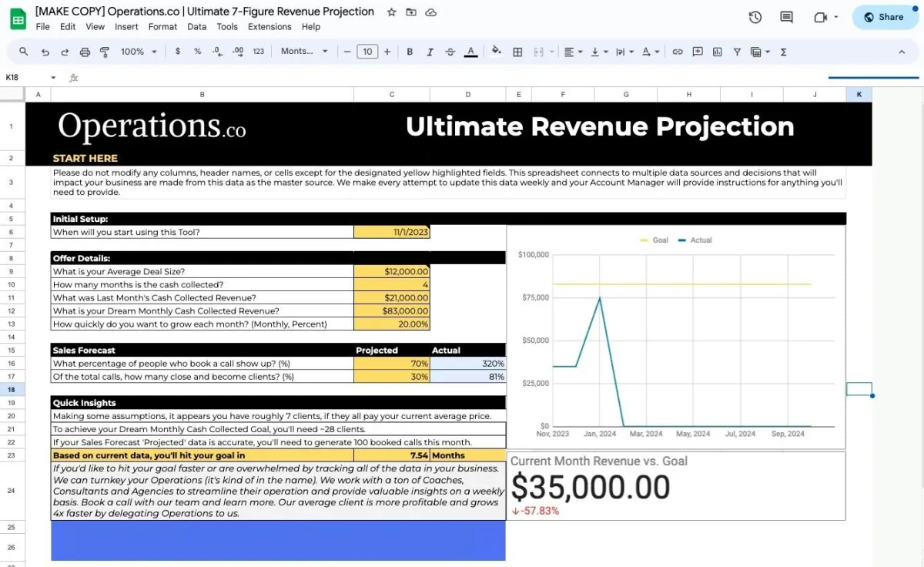
Task: Click the insert link icon
Action: point(678,52)
